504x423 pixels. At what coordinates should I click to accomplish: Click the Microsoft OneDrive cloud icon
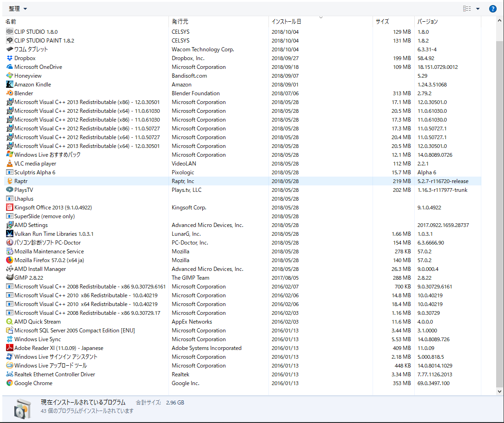pyautogui.click(x=10, y=67)
